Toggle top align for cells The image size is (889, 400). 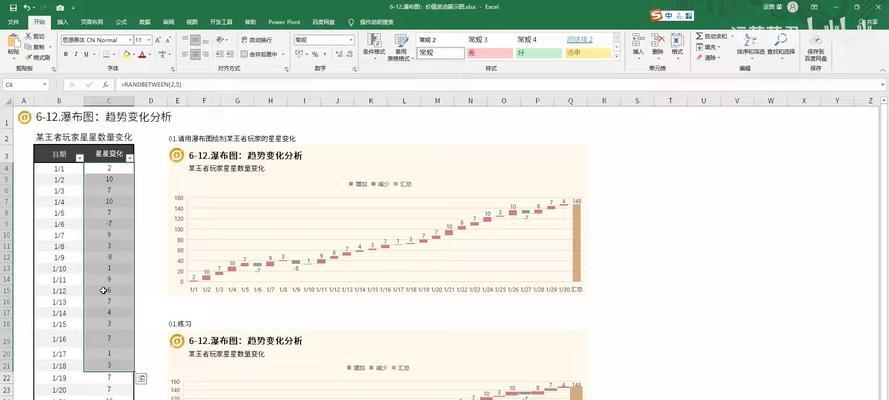[184, 40]
